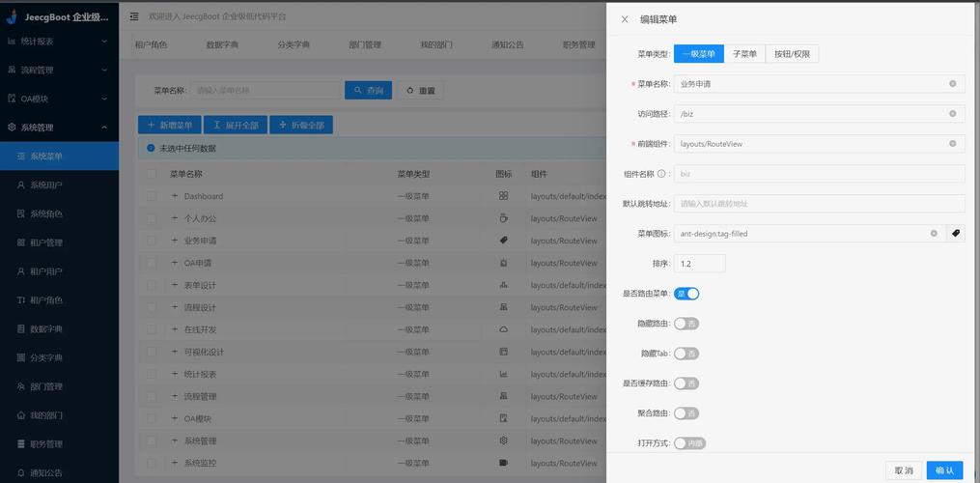Screen dimensions: 980x483
Task: Collapse 系统管理 in the sidebar
Action: click(59, 128)
